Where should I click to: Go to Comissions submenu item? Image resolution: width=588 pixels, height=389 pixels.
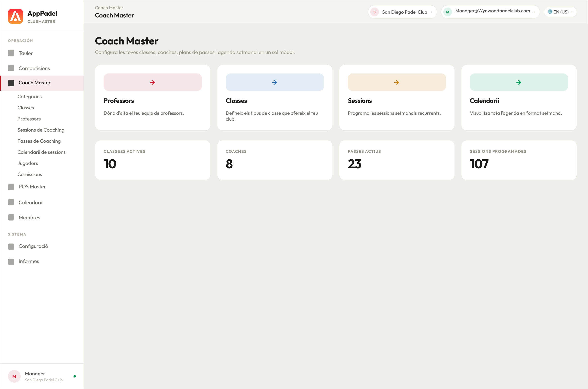[30, 174]
